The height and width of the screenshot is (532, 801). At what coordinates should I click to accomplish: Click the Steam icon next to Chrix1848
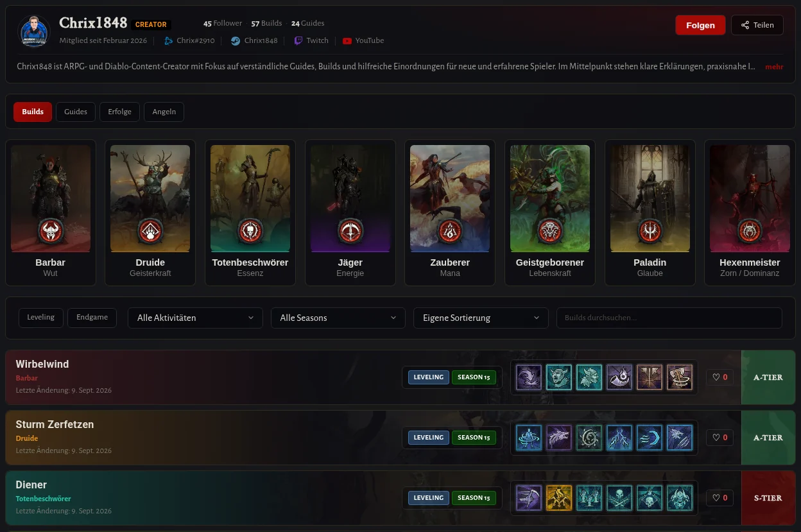click(236, 40)
